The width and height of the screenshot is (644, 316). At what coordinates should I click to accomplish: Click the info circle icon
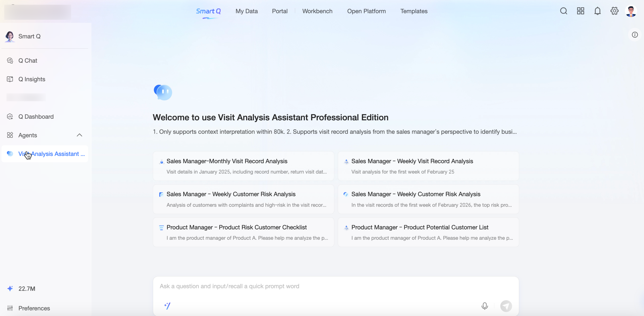(x=635, y=35)
